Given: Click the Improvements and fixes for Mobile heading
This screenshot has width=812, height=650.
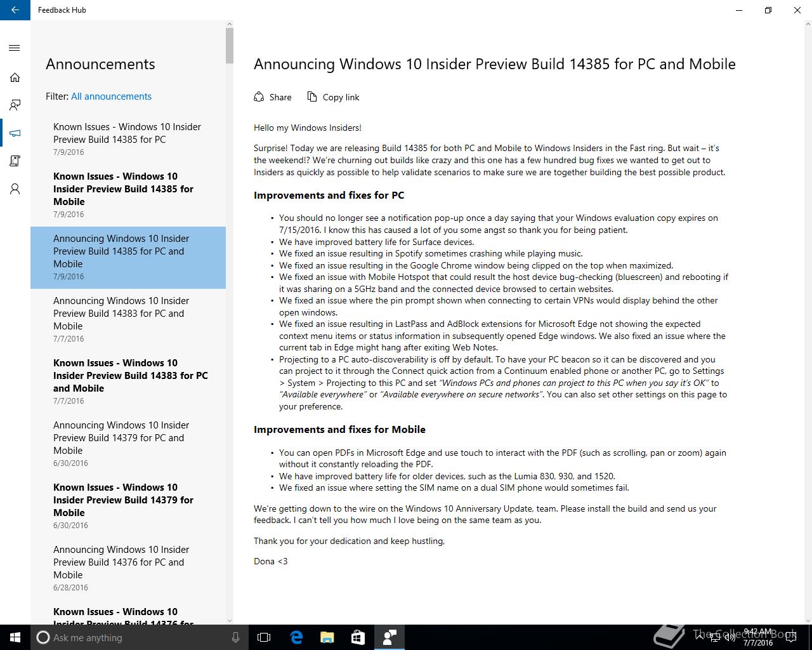Looking at the screenshot, I should point(339,430).
